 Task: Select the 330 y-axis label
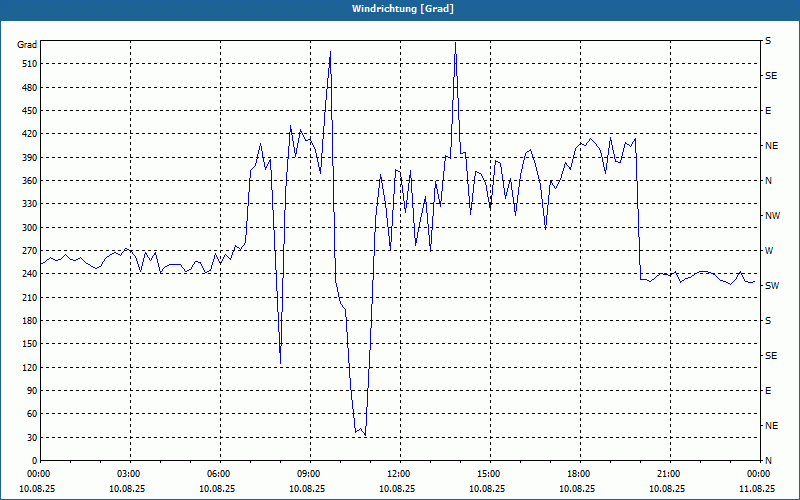[31, 204]
